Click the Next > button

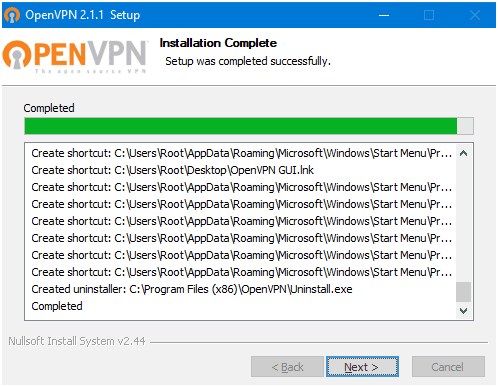[x=362, y=367]
